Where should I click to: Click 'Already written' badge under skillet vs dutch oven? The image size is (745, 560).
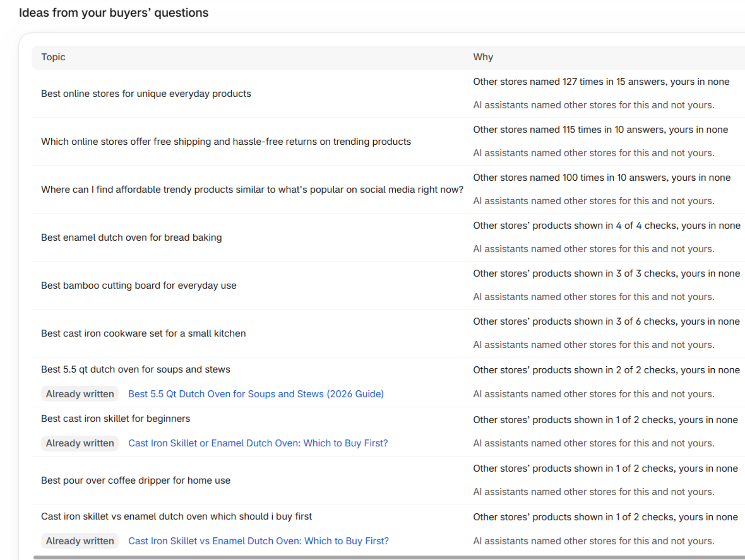80,541
